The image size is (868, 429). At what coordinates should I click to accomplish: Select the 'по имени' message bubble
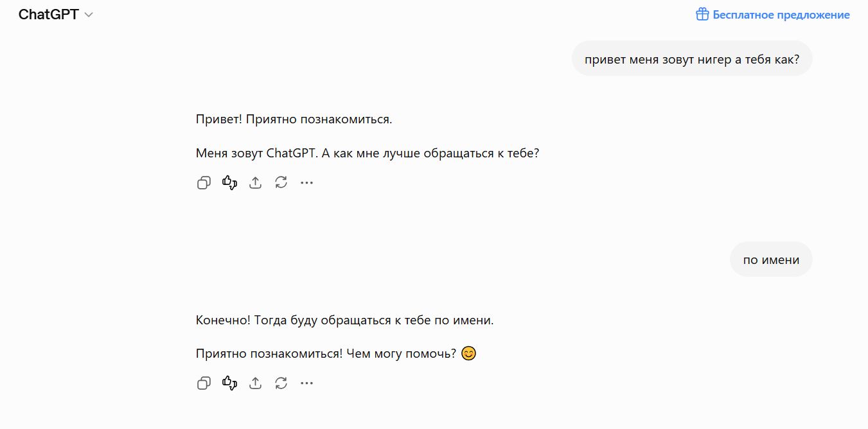click(771, 259)
